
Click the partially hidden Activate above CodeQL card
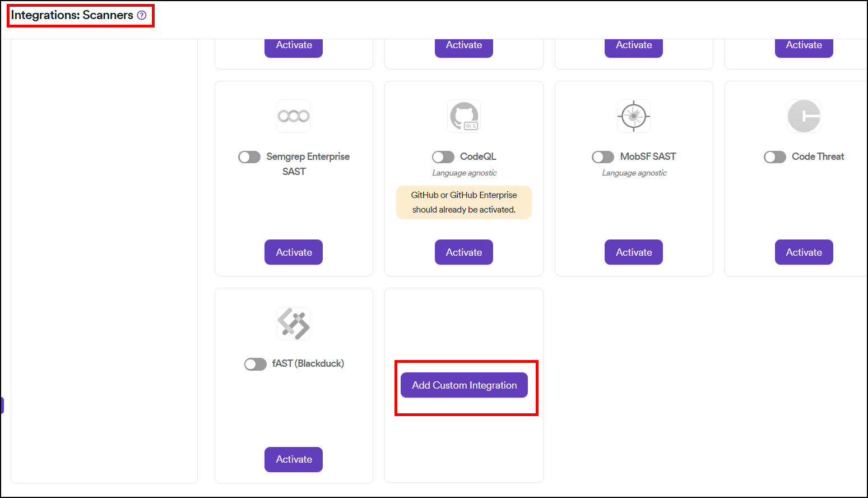[464, 47]
